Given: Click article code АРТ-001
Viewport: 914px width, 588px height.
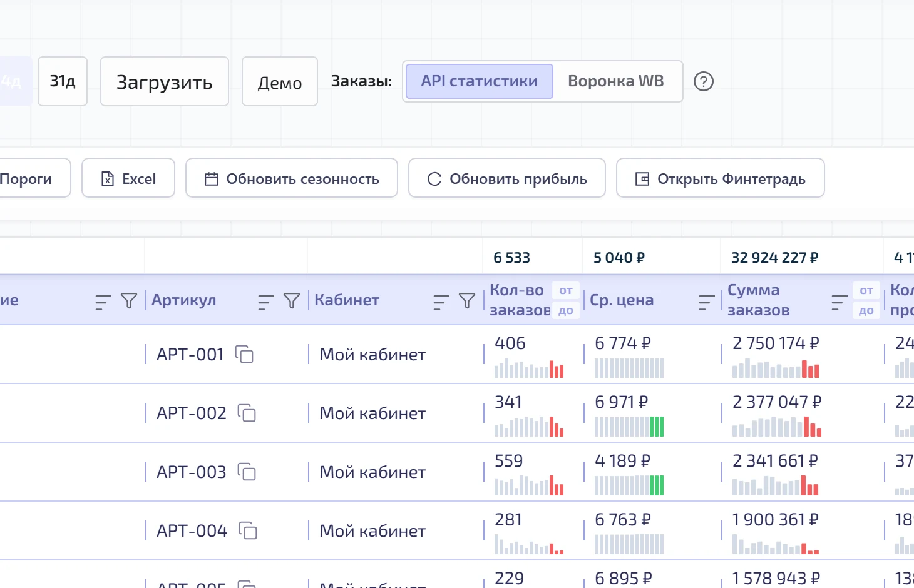Looking at the screenshot, I should pos(190,355).
